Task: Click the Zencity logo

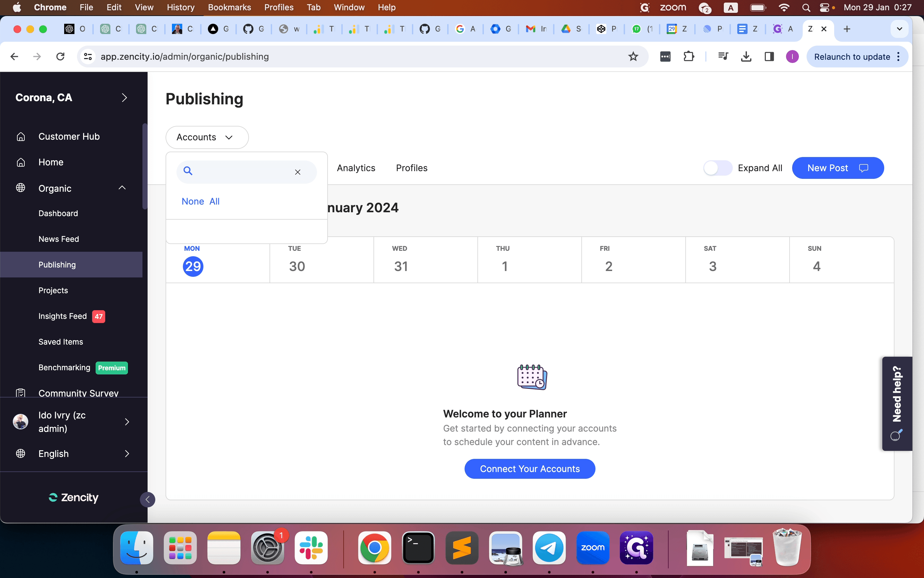Action: (x=74, y=497)
